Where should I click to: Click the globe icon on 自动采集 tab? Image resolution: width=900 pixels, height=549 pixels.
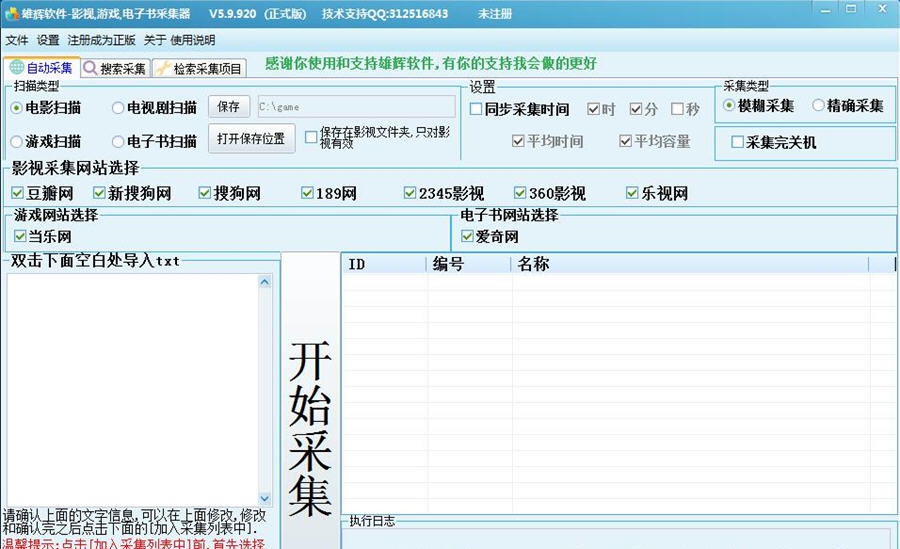(17, 67)
